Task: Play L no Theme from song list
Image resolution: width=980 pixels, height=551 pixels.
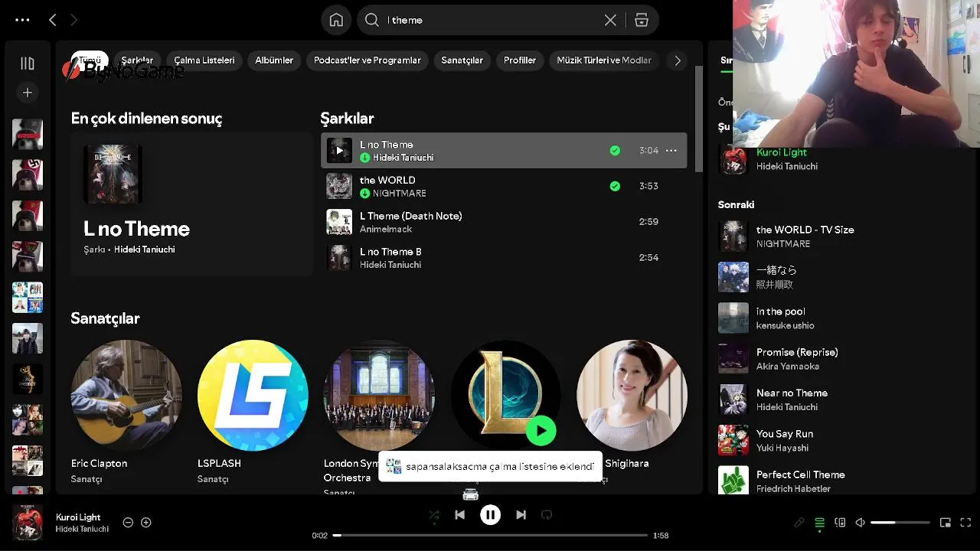Action: coord(339,151)
